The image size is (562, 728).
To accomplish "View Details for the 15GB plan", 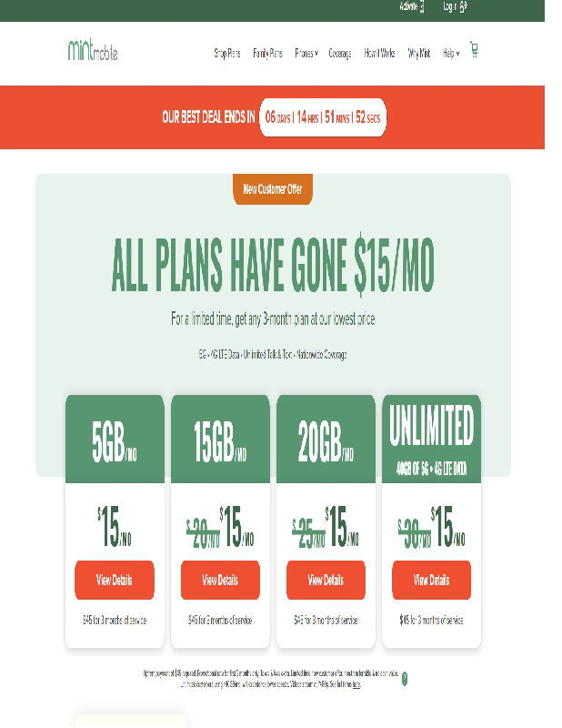I will click(x=220, y=580).
